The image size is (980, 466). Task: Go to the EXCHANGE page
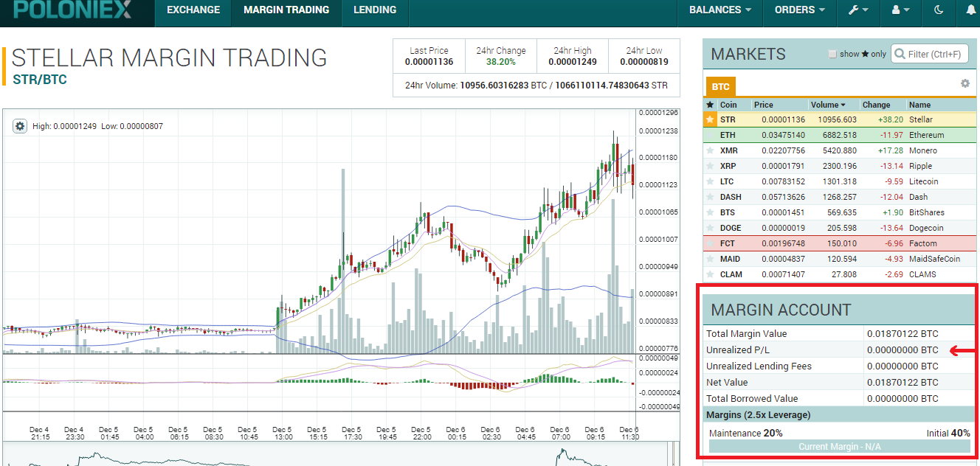point(193,10)
